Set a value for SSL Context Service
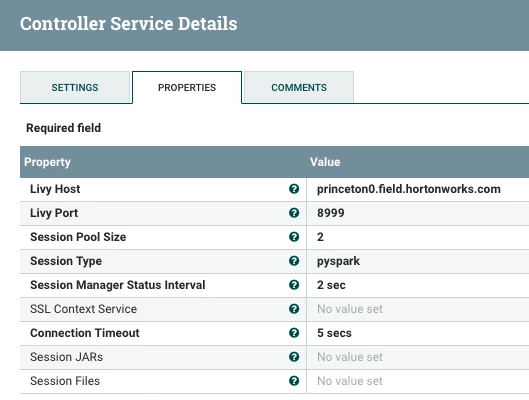Viewport: 529px width, 400px height. click(350, 309)
